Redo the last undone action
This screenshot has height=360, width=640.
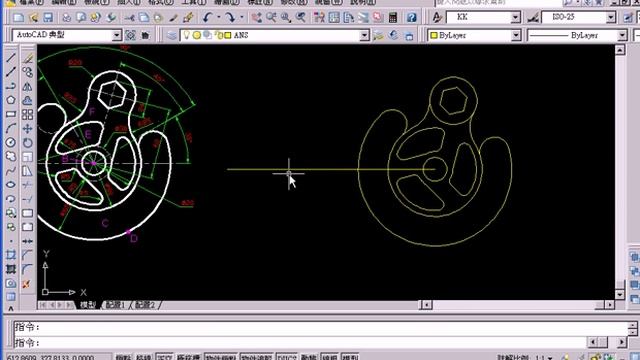coord(230,18)
